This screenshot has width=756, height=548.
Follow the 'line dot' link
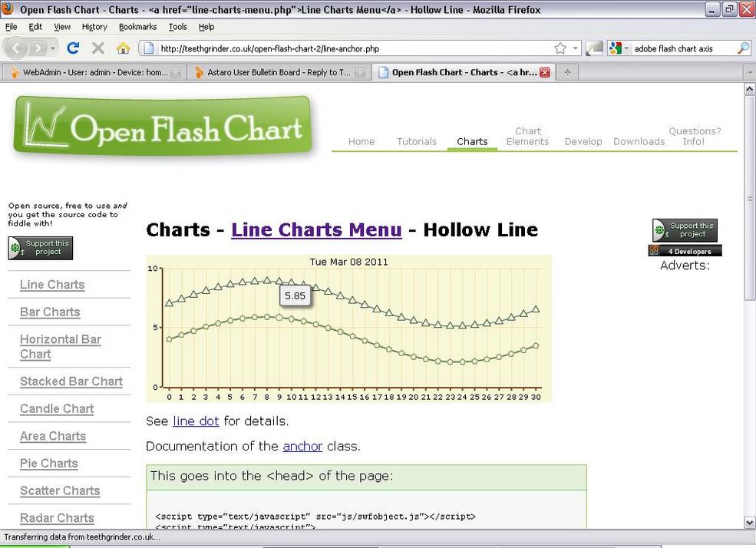pos(196,421)
